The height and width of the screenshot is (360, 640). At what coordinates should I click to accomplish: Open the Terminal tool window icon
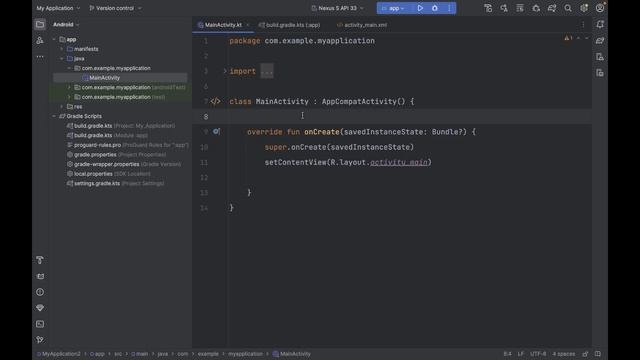coord(40,324)
